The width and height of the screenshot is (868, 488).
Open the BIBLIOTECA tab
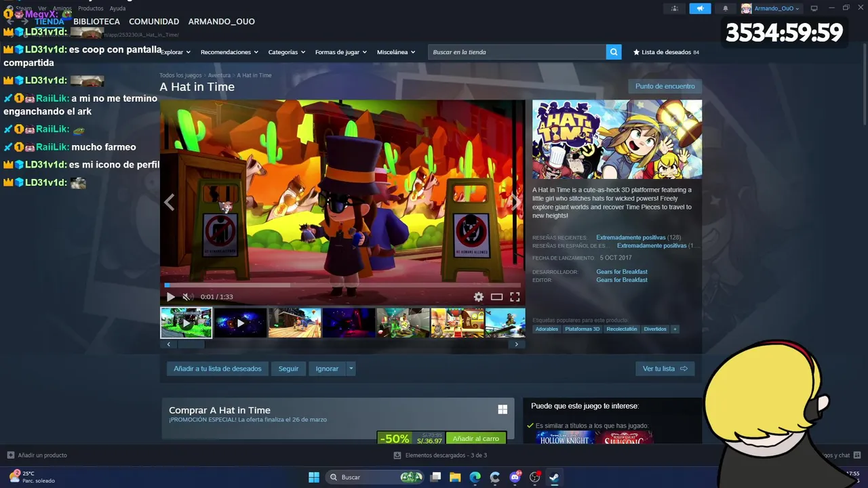coord(97,22)
